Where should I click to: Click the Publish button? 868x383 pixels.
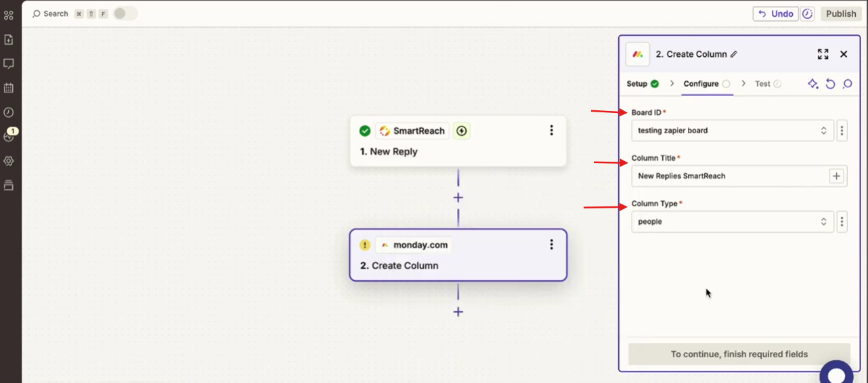coord(841,14)
